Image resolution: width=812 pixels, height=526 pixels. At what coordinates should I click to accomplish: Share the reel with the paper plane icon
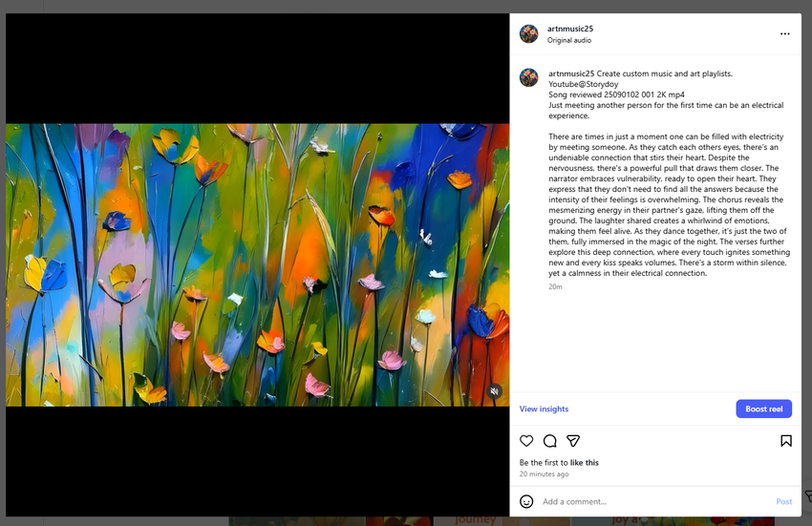(573, 441)
